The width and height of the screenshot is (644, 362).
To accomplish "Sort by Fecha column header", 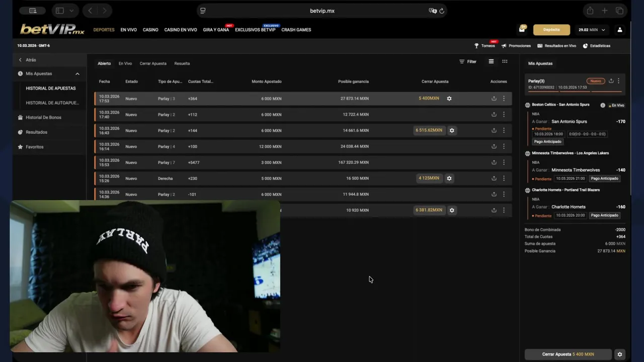I will 104,81.
